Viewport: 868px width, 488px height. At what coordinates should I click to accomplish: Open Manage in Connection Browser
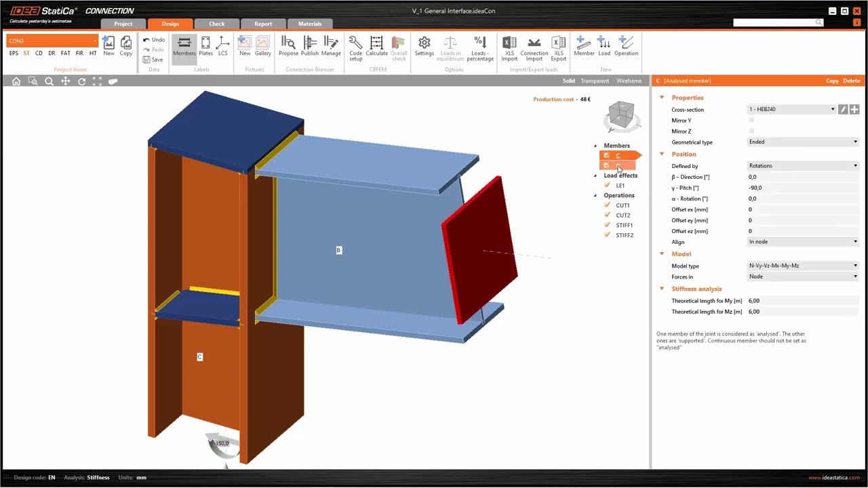[x=331, y=46]
